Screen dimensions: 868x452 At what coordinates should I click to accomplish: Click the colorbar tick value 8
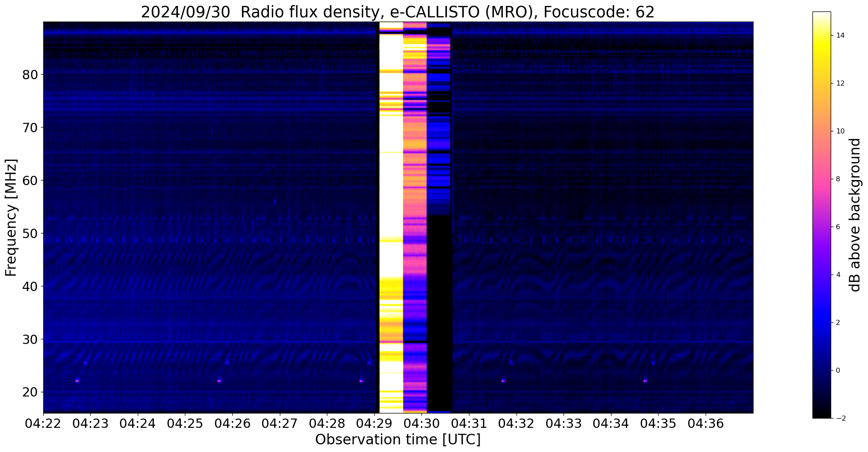(837, 179)
